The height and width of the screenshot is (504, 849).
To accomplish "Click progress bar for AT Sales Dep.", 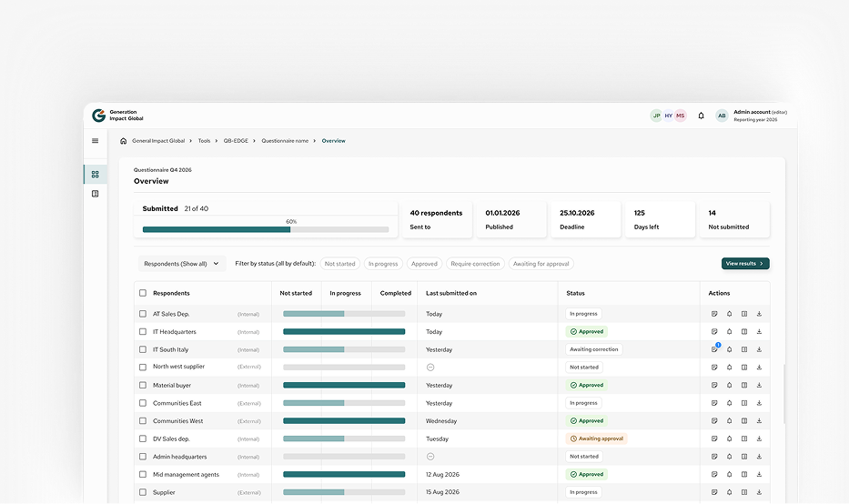I will 344,314.
